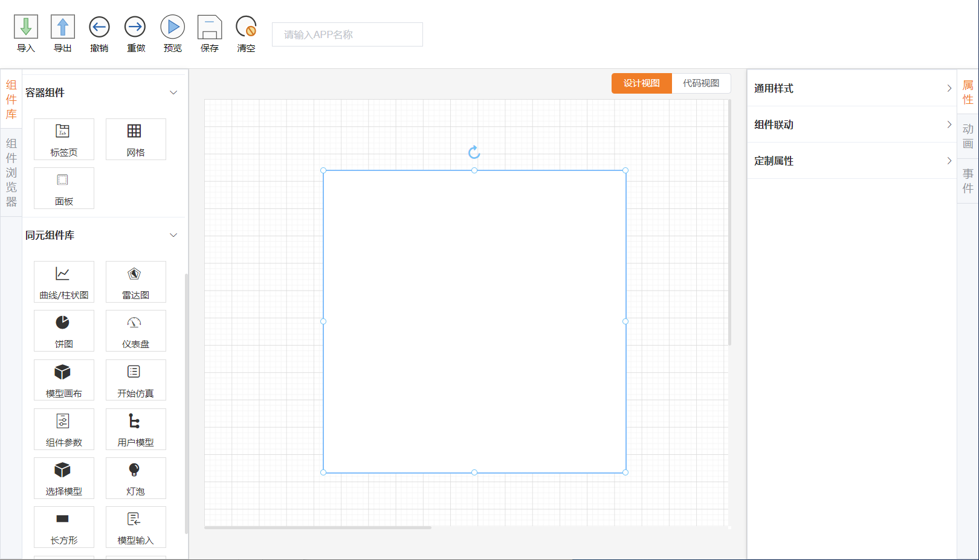
Task: Click the 导入 import icon
Action: [x=26, y=27]
